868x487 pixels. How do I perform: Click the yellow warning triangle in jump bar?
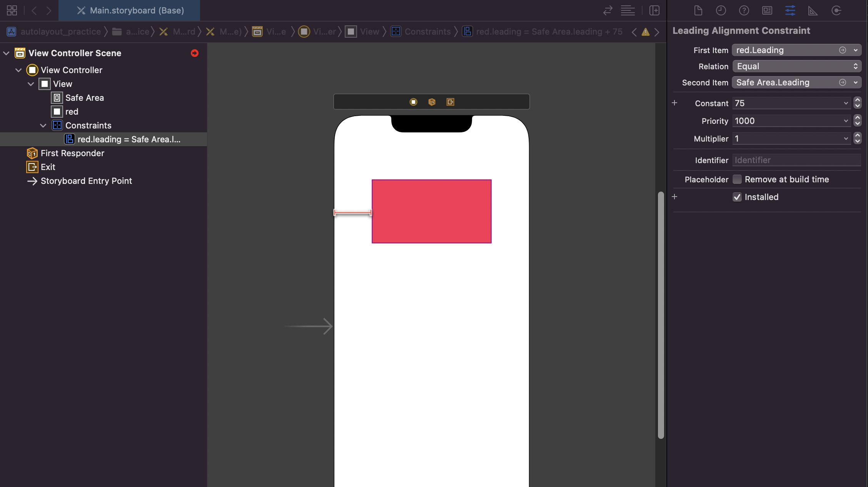tap(646, 32)
